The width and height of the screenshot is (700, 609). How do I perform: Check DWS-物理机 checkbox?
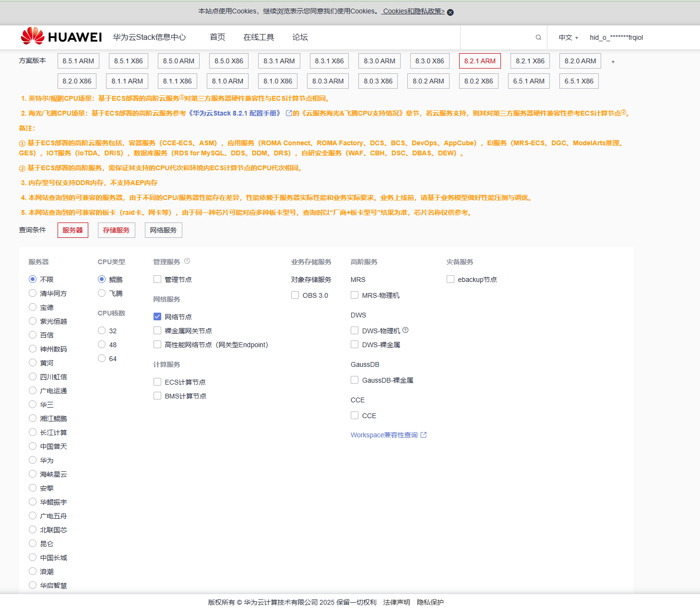355,330
